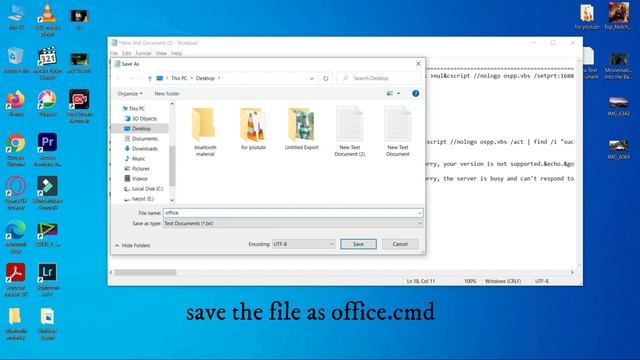Expand the File name history dropdown arrow
This screenshot has width=640, height=360.
tap(420, 213)
